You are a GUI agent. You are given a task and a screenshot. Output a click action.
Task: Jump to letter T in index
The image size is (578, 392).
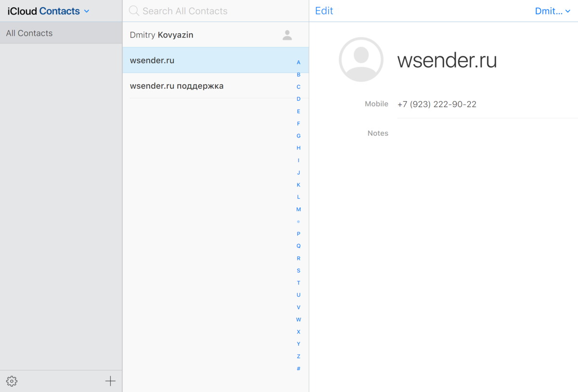[299, 283]
